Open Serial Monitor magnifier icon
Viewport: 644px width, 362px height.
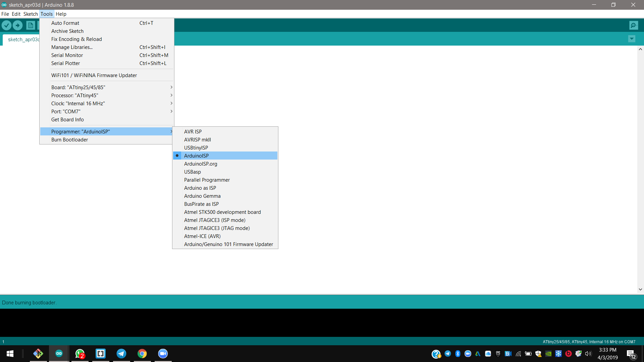tap(634, 25)
